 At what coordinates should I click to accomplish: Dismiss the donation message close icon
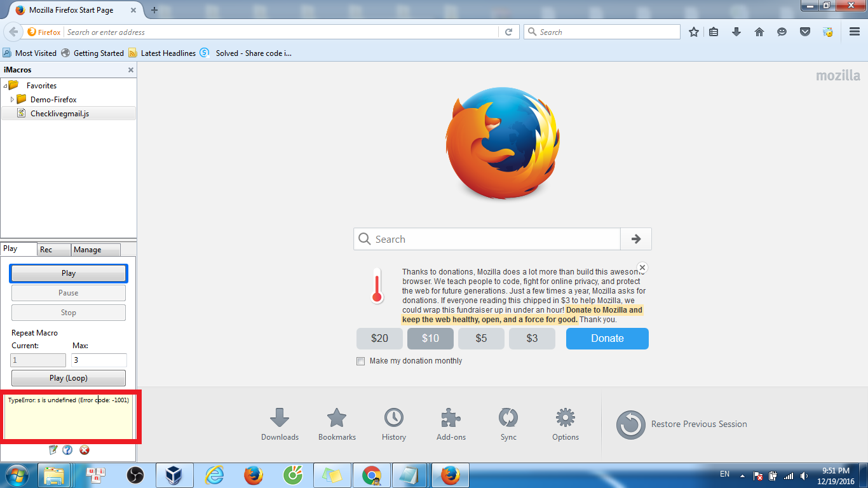[x=642, y=268]
